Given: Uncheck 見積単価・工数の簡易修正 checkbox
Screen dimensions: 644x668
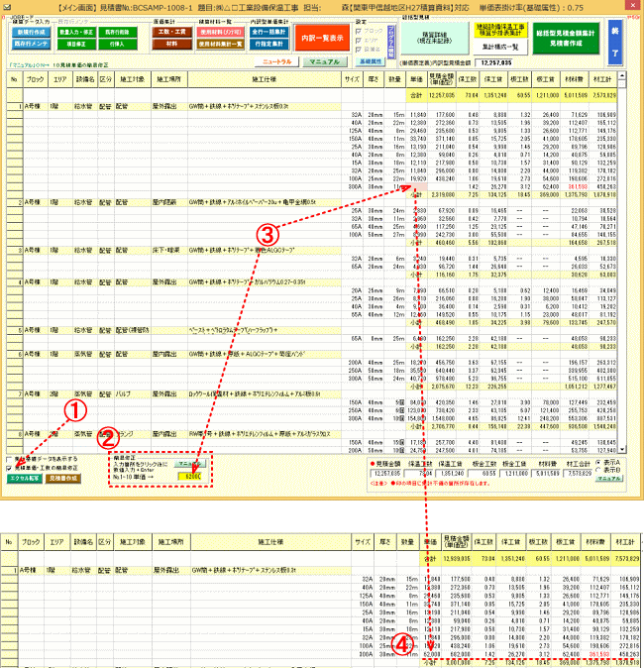Looking at the screenshot, I should [x=9, y=468].
